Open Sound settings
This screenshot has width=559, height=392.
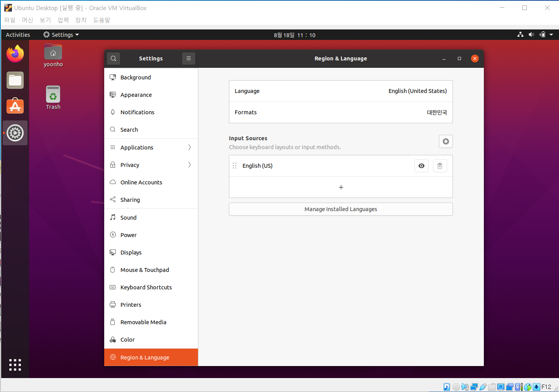[151, 218]
